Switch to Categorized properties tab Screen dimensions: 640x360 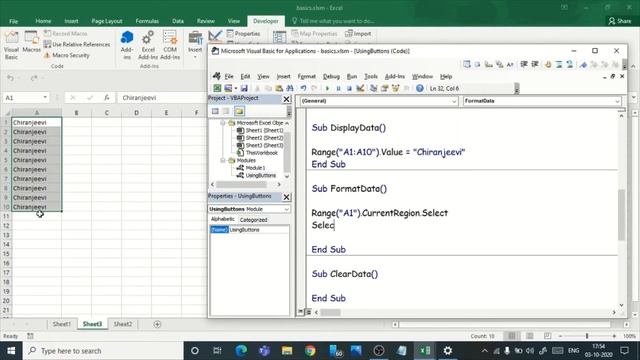pos(253,220)
